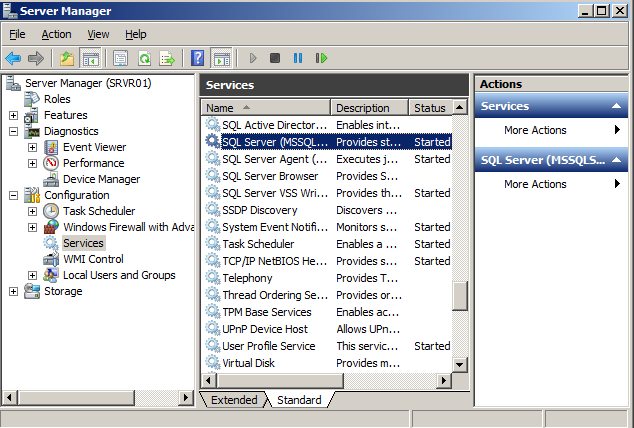The width and height of the screenshot is (634, 428).
Task: Select the Device Manager icon in tree
Action: tap(51, 179)
